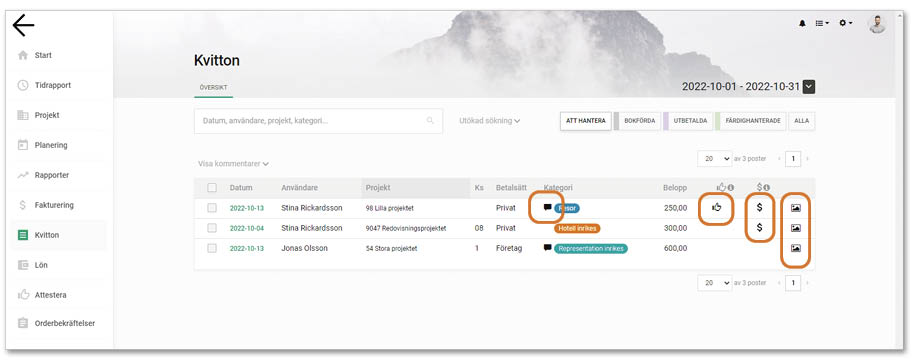Select Kvitton in the sidebar
This screenshot has height=363, width=912.
(58, 235)
